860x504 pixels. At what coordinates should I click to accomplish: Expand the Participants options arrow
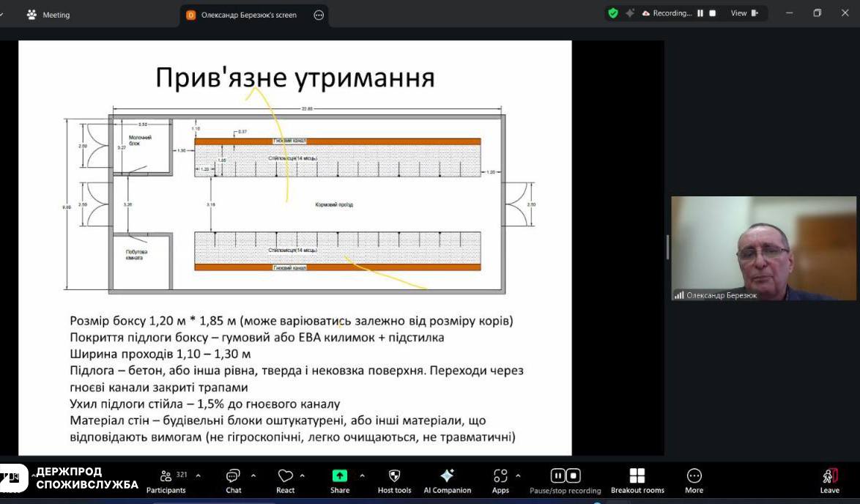[198, 475]
